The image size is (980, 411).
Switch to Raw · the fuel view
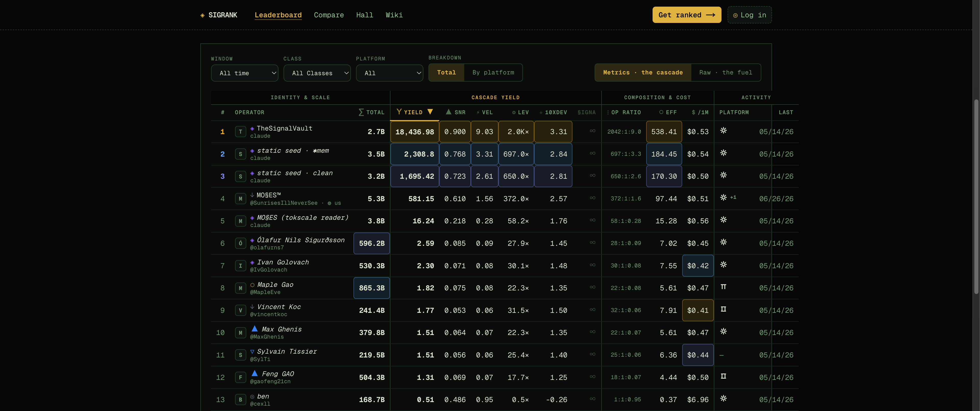726,72
